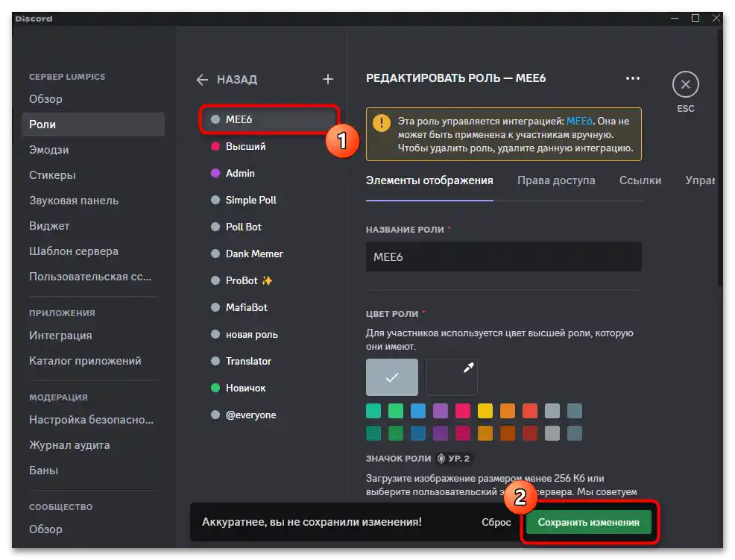Pick the dark red swatch in bottom row
735x560 pixels.
pos(530,433)
